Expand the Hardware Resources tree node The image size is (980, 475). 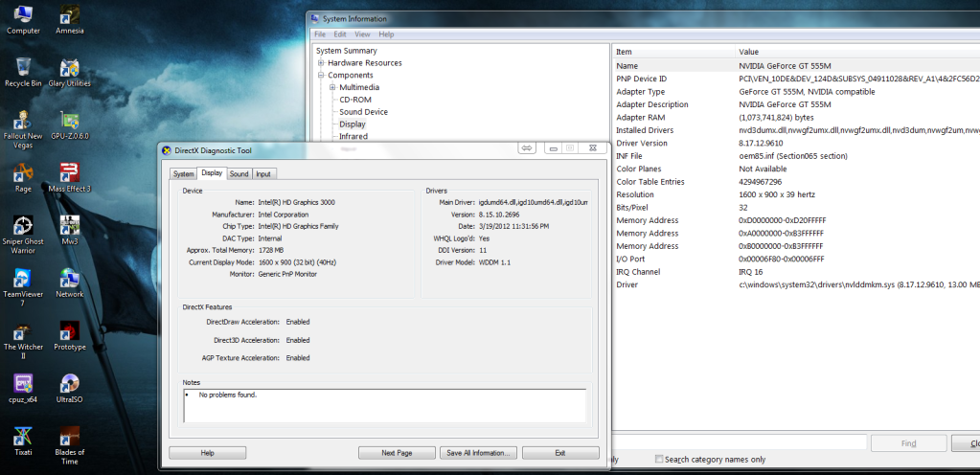pyautogui.click(x=321, y=63)
